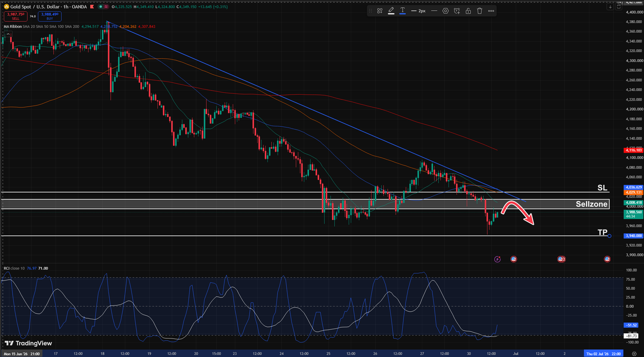
Task: Click the first US flag economic event near Jul
Action: click(x=513, y=259)
